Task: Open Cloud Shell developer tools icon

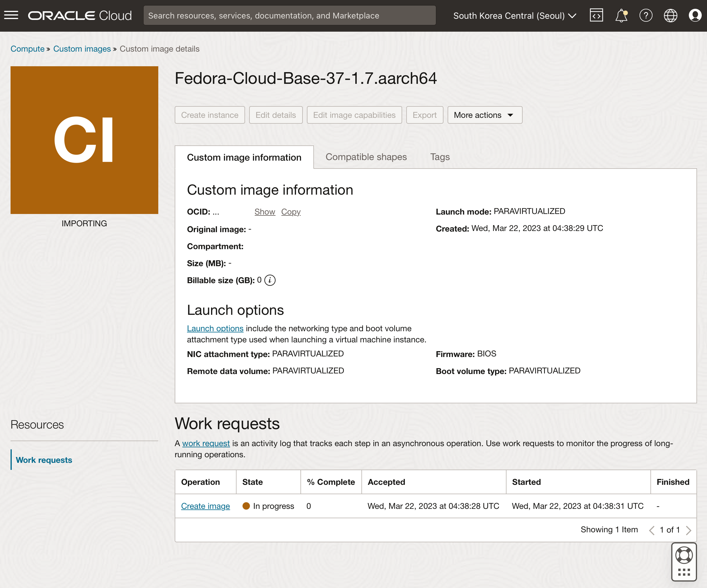Action: [596, 16]
